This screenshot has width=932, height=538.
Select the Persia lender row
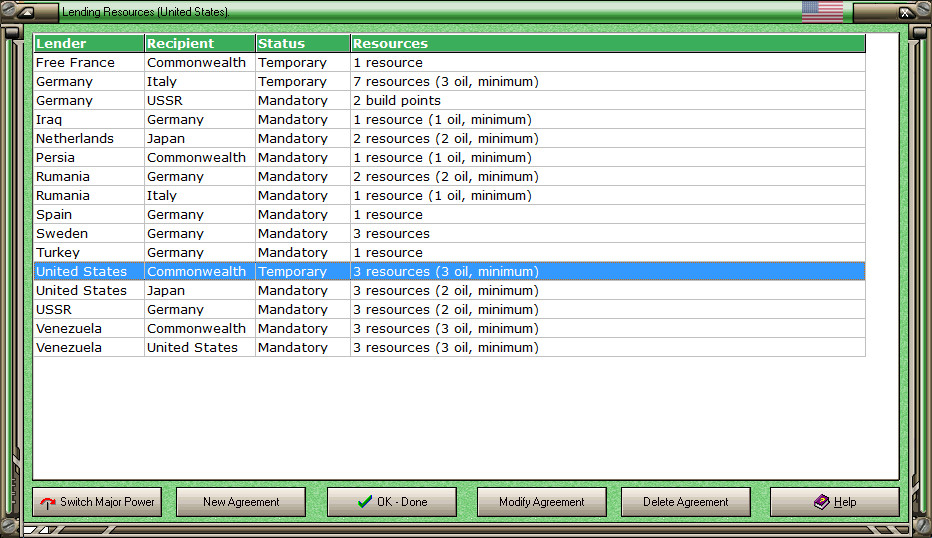click(x=449, y=158)
